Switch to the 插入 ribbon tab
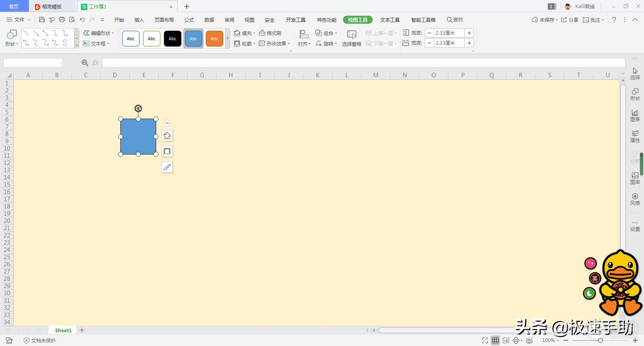Screen dimensions: 644x346 139,20
